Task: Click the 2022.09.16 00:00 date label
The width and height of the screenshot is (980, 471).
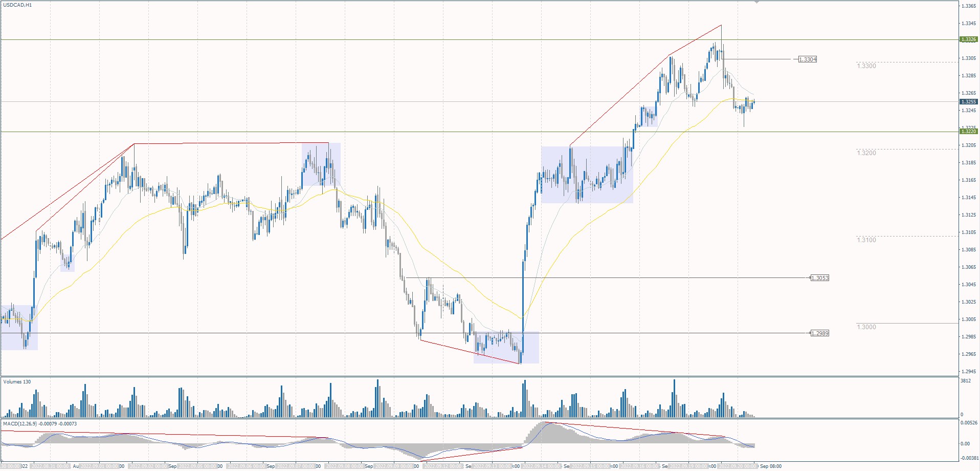Action: click(x=639, y=466)
